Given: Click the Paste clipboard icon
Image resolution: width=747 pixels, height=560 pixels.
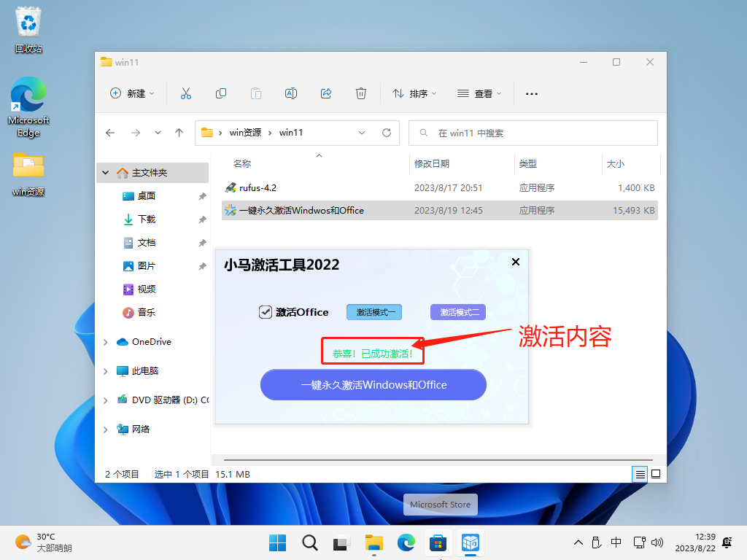Looking at the screenshot, I should point(256,93).
